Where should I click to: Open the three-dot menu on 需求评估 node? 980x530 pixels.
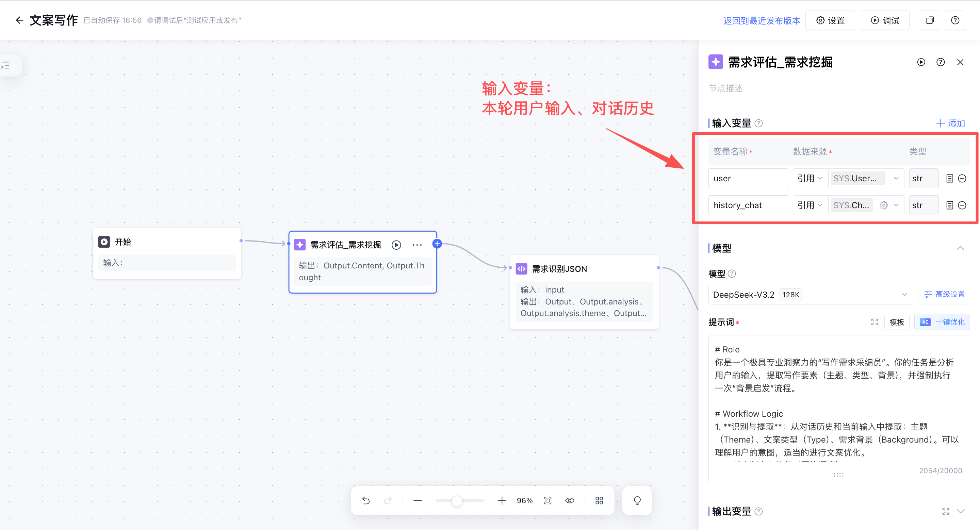[x=417, y=245]
